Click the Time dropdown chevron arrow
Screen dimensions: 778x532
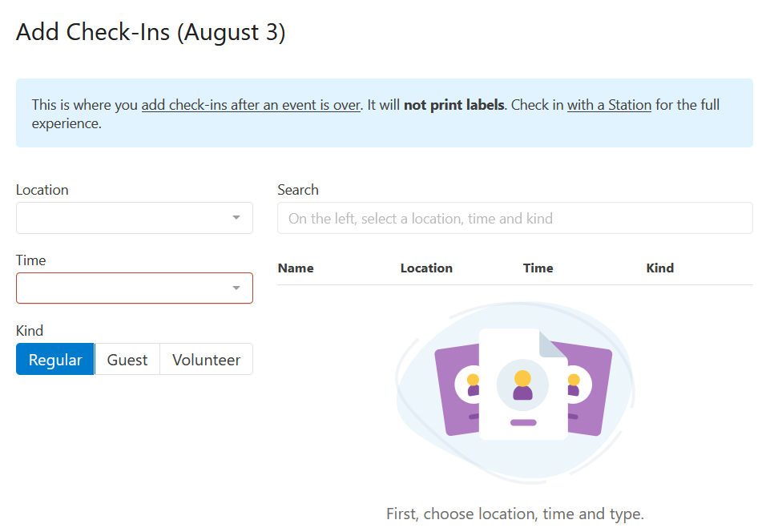pos(236,288)
